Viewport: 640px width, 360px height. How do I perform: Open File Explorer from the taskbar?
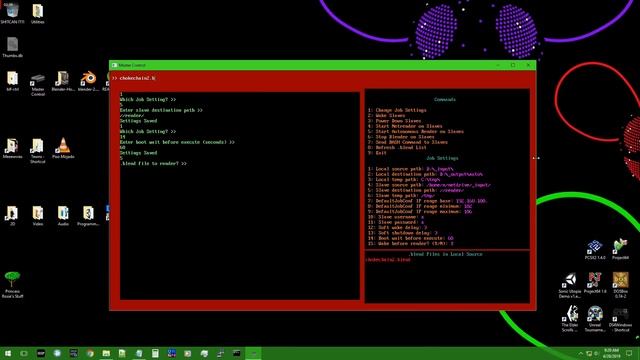click(x=106, y=353)
